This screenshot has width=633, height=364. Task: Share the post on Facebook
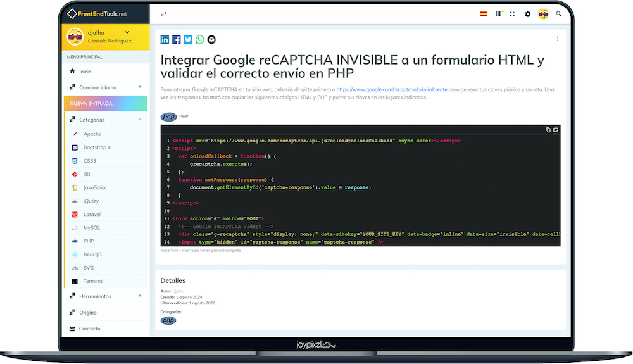pyautogui.click(x=177, y=39)
